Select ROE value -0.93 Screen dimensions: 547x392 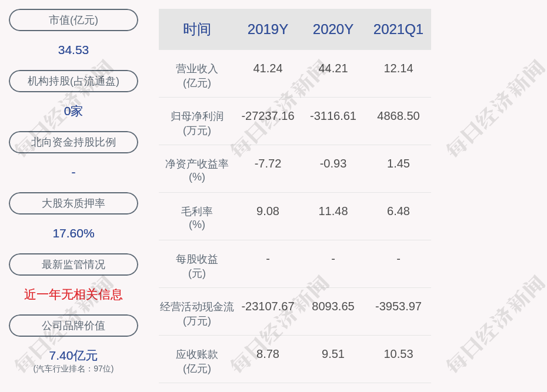(333, 163)
